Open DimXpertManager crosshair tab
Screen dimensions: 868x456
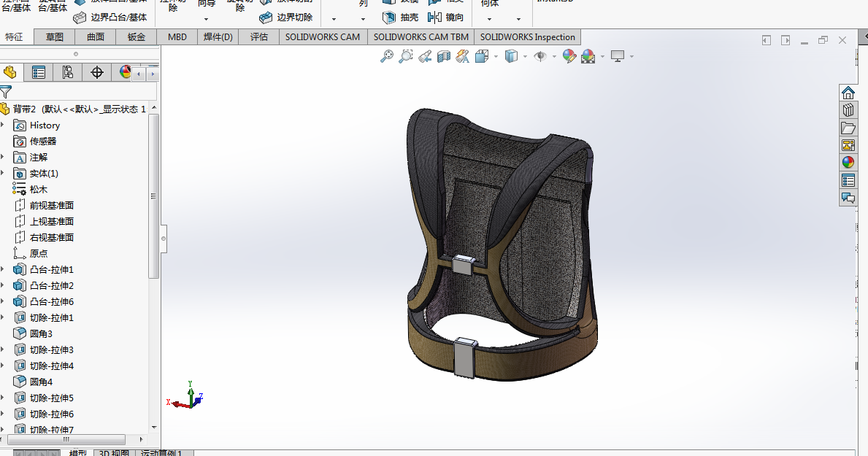click(x=96, y=72)
